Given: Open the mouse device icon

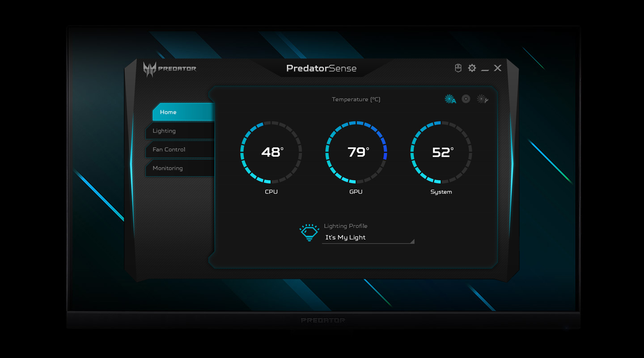Looking at the screenshot, I should click(x=458, y=68).
